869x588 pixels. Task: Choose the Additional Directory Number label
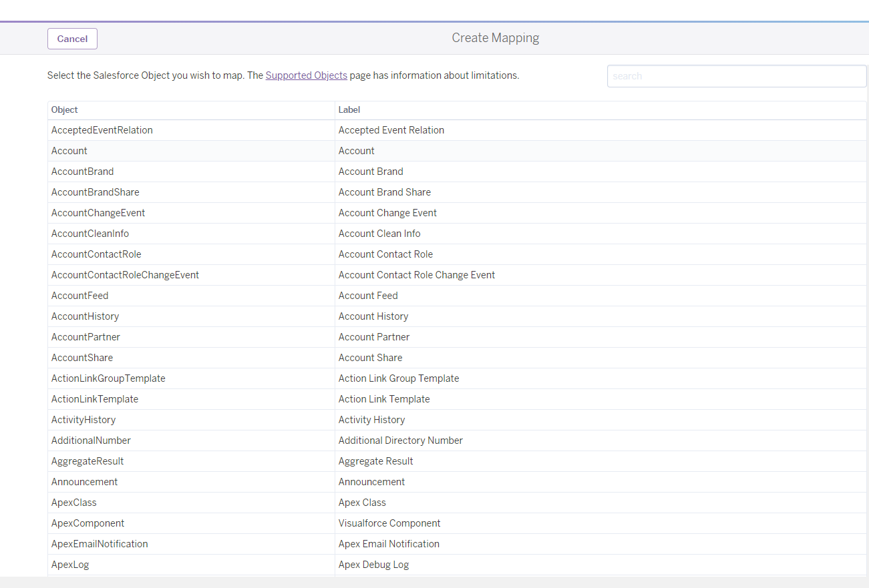(x=400, y=440)
